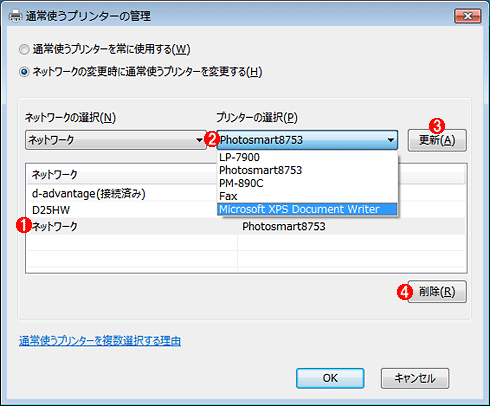Click the Update (更新) button

tap(437, 140)
